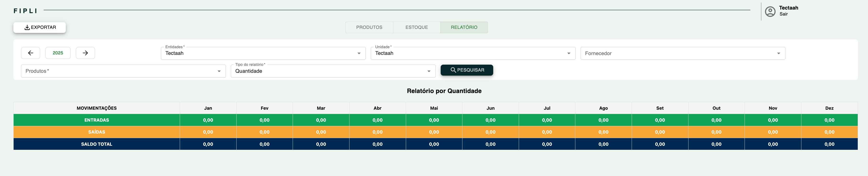
Task: Select the Relatório tab
Action: 464,27
